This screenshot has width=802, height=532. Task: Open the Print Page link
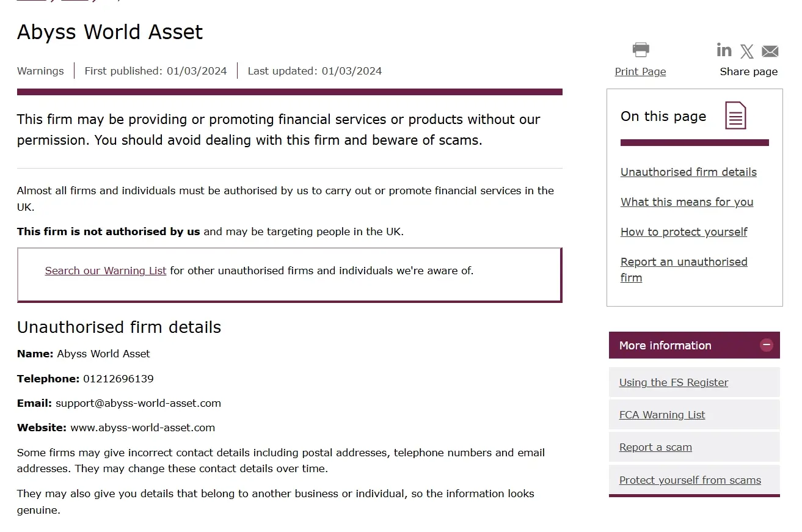click(640, 71)
